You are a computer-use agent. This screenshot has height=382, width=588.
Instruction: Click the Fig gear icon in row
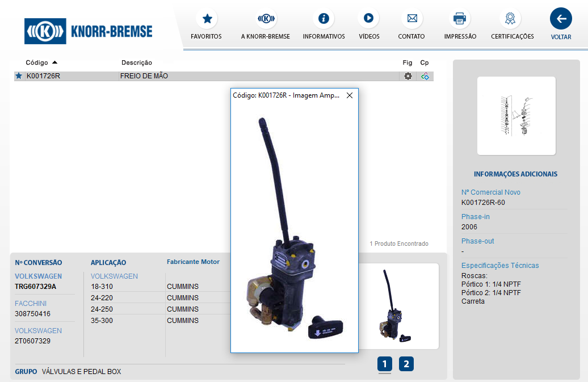408,76
